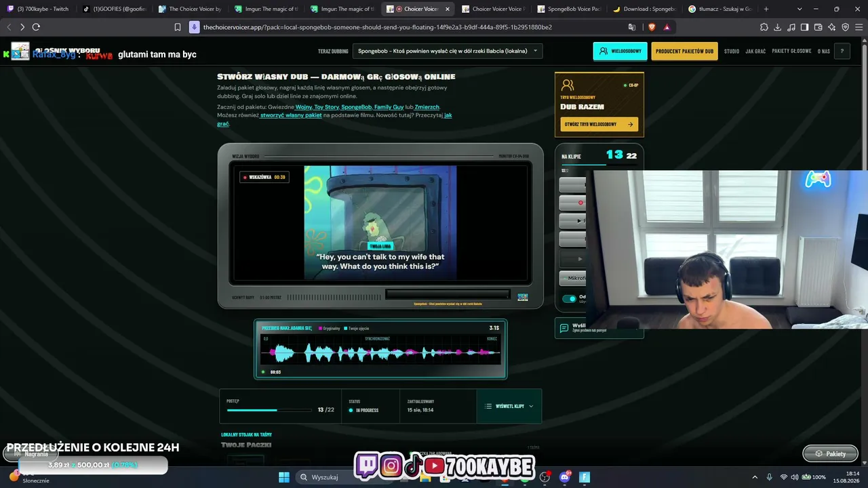Image resolution: width=868 pixels, height=488 pixels.
Task: Go back to the previous page
Action: [x=9, y=27]
